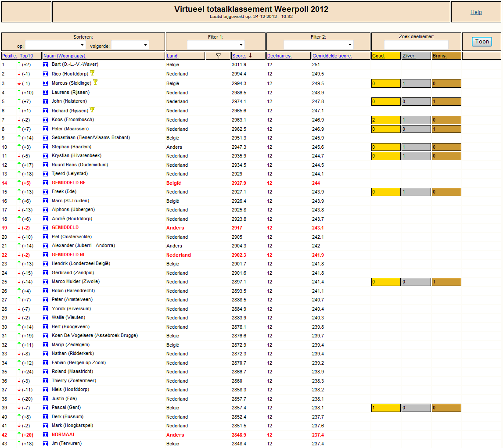Image resolution: width=503 pixels, height=448 pixels.
Task: Click blue icon next to Koos (Froombosch)
Action: pos(46,120)
